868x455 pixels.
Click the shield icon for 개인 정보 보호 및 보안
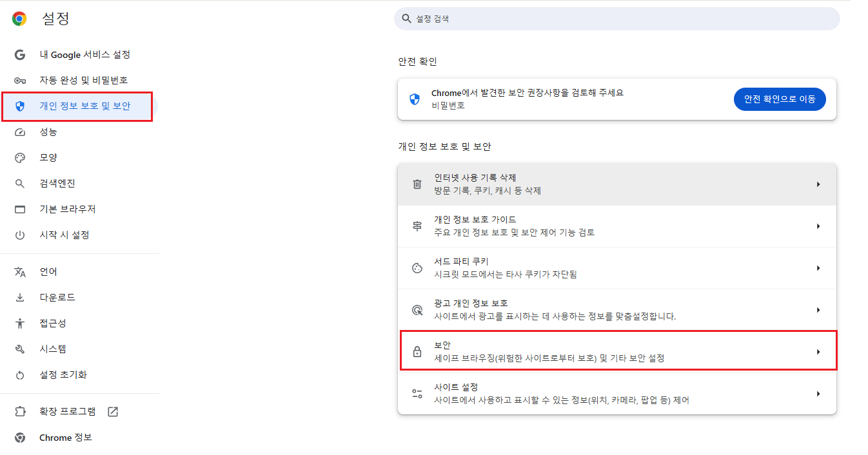click(20, 106)
